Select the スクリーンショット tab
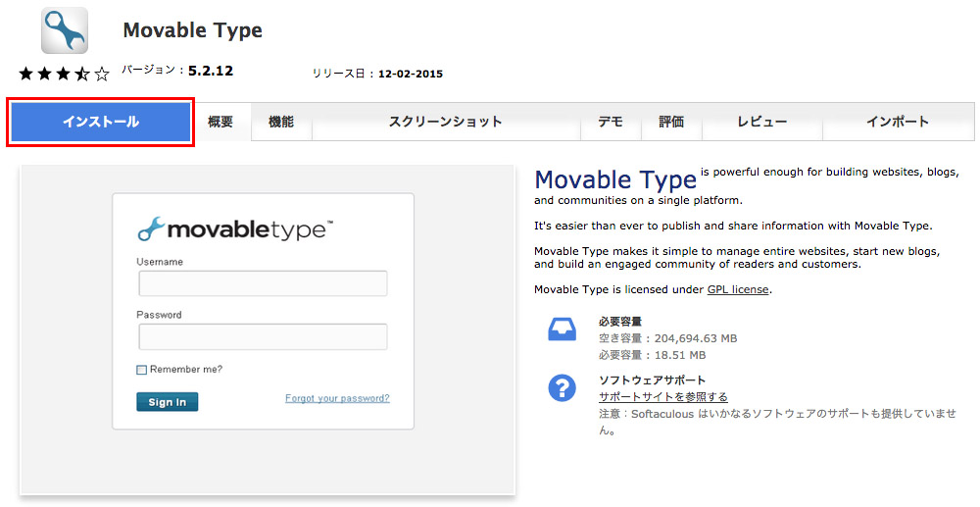This screenshot has width=980, height=507. [445, 123]
